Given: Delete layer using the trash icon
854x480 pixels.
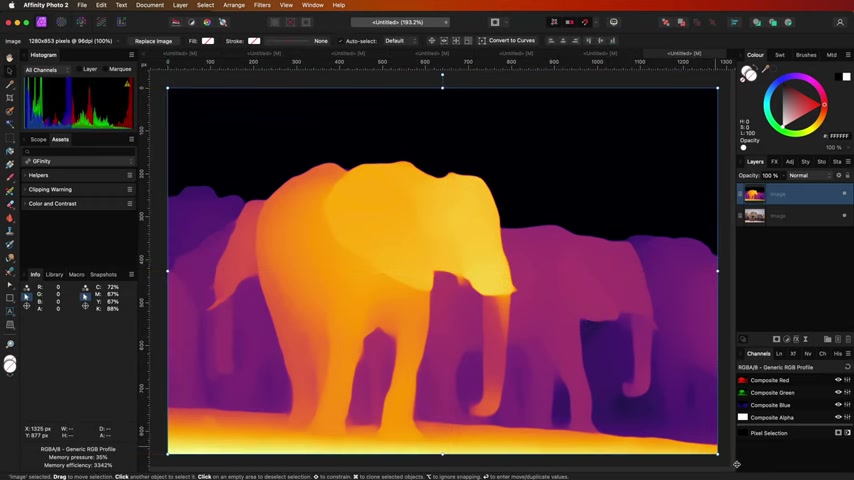Looking at the screenshot, I should pos(847,339).
